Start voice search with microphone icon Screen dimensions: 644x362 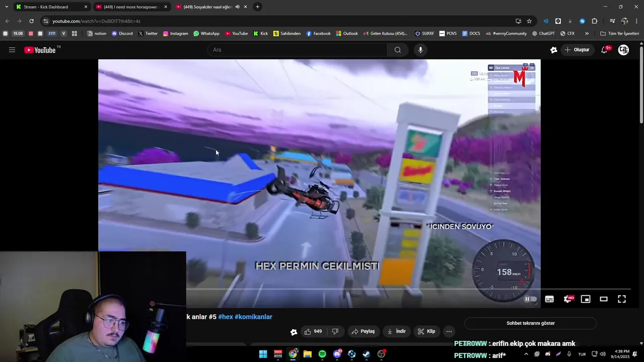pos(421,50)
